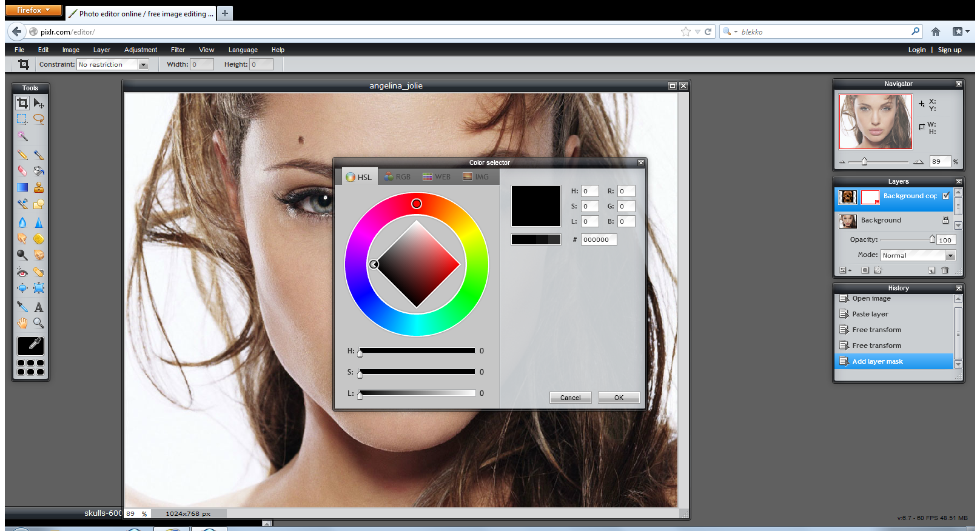This screenshot has width=980, height=531.
Task: Select the Sharpen (cone) tool
Action: [39, 222]
